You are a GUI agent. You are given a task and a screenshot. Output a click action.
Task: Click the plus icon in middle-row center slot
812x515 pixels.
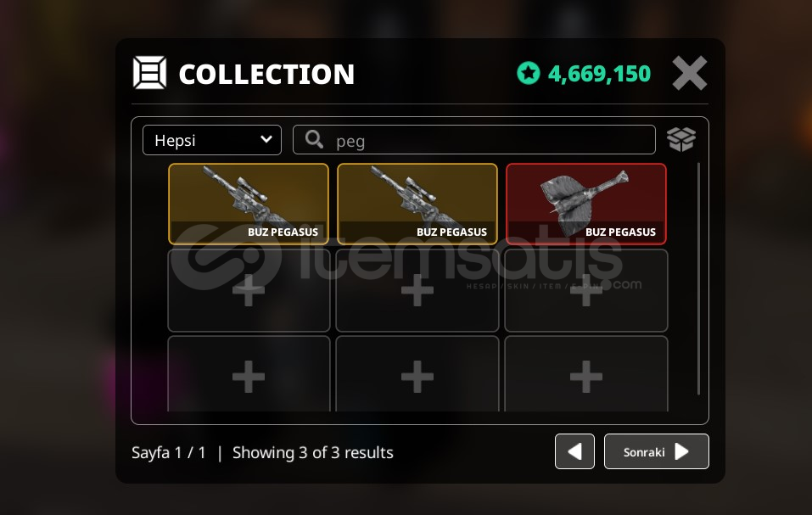click(x=417, y=290)
